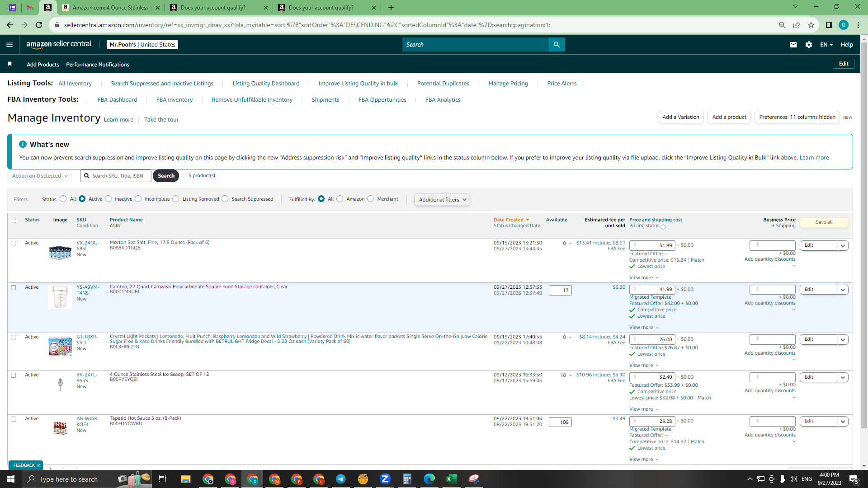Switch to the Amazon.com 4 Ounce Stainless tab
This screenshot has width=868, height=488.
point(111,8)
